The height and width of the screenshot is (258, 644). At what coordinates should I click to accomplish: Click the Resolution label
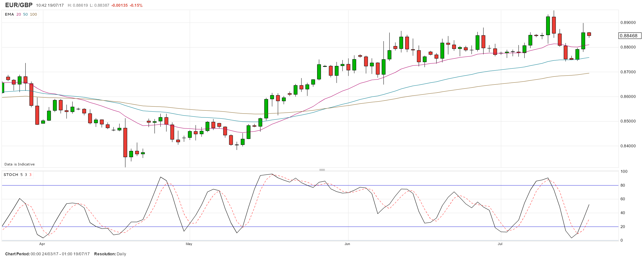pyautogui.click(x=105, y=254)
